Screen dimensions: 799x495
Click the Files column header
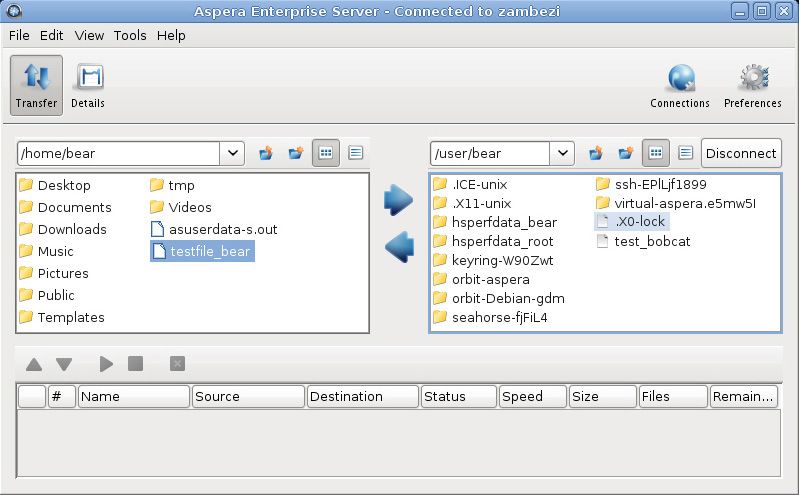pyautogui.click(x=673, y=396)
